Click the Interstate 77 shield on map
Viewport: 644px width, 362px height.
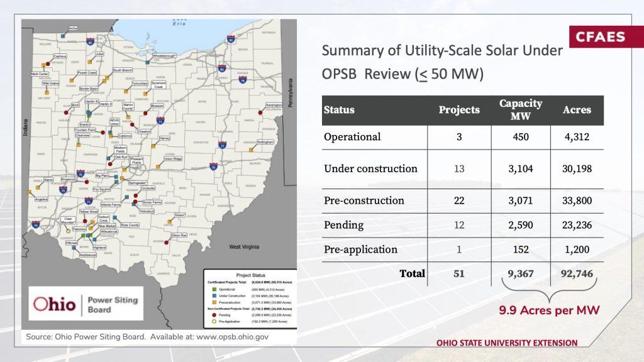coord(222,145)
